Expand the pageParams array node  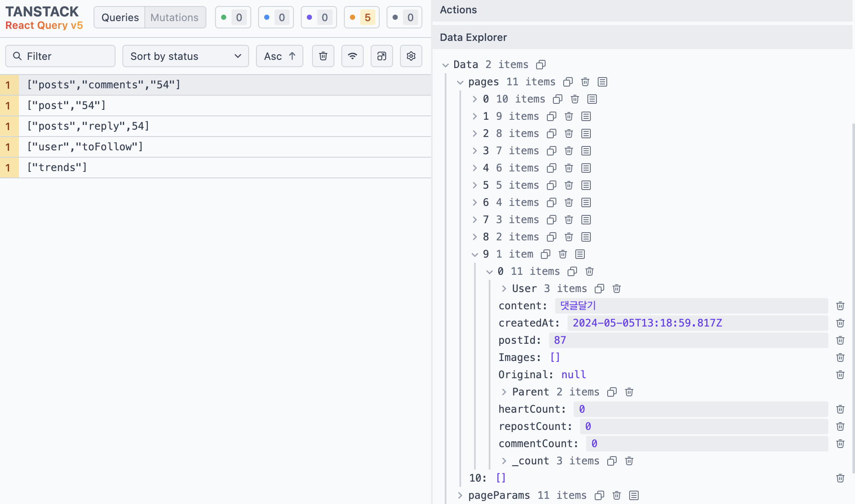[x=460, y=495]
